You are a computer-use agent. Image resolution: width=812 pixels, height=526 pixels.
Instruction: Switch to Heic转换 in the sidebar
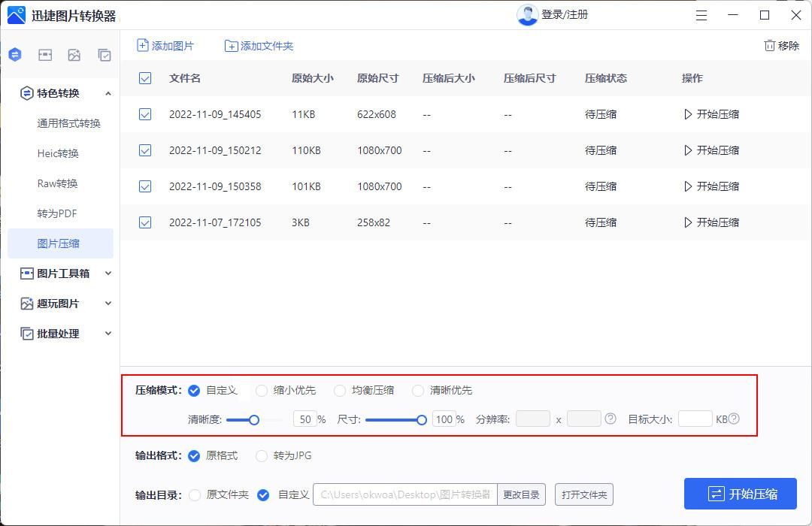pos(56,153)
